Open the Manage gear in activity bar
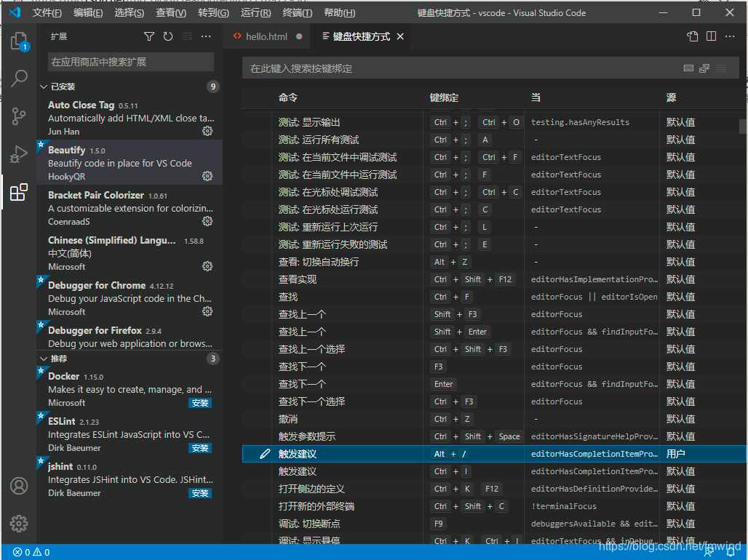This screenshot has height=560, width=748. tap(19, 524)
